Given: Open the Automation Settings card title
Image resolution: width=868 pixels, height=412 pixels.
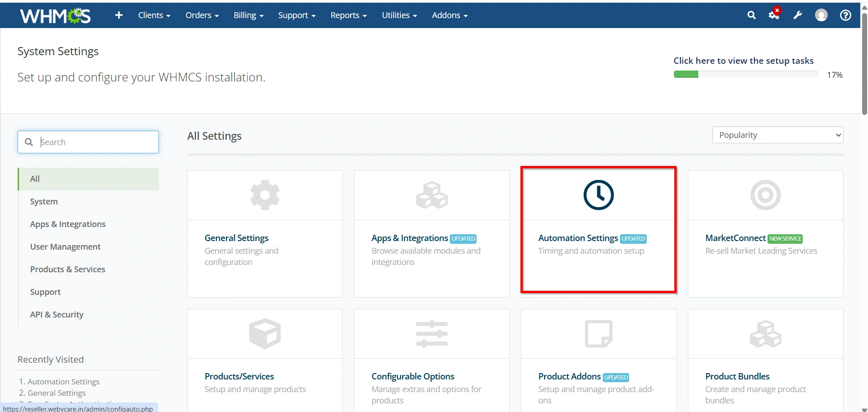Looking at the screenshot, I should pos(578,238).
